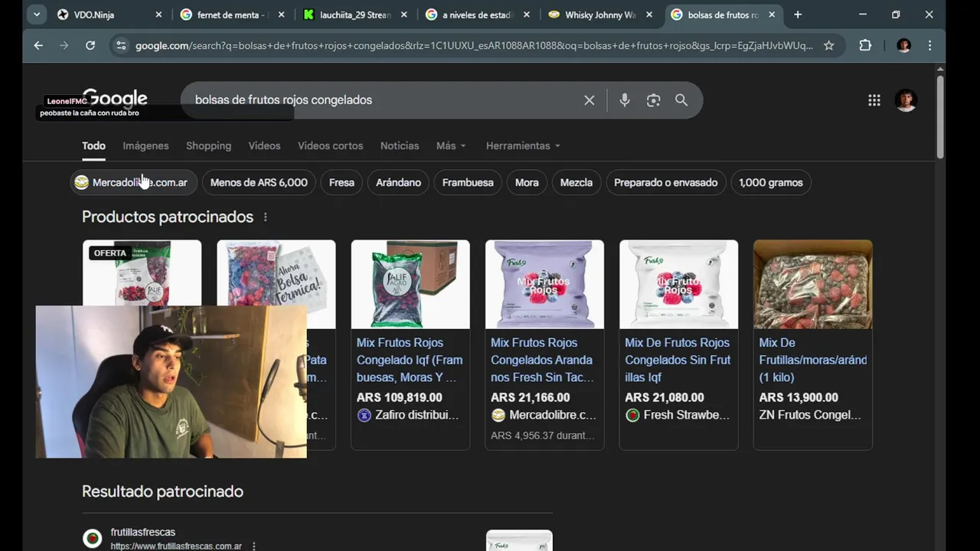The height and width of the screenshot is (551, 980).
Task: Open the Extensions puzzle icon
Action: (865, 45)
